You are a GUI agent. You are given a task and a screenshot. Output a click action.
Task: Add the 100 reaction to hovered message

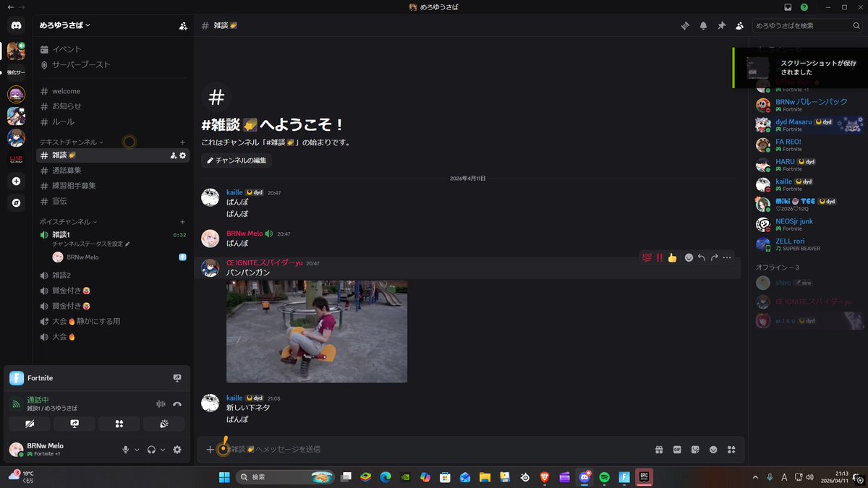click(647, 257)
